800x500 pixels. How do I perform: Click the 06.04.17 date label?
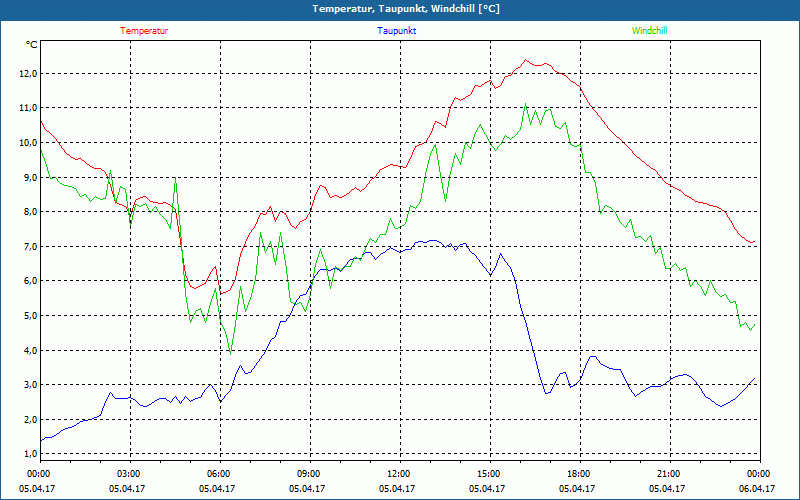757,488
